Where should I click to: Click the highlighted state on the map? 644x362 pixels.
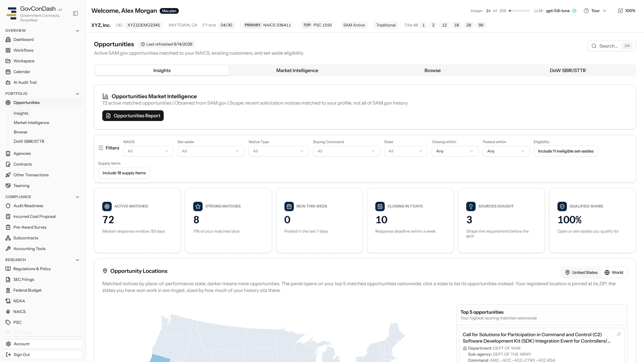click(x=160, y=358)
